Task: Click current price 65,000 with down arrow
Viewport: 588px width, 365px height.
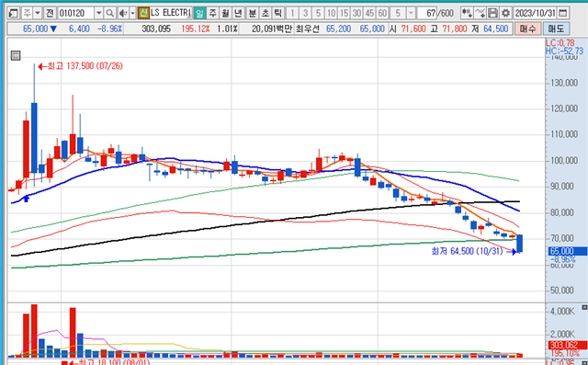Action: pyautogui.click(x=40, y=29)
